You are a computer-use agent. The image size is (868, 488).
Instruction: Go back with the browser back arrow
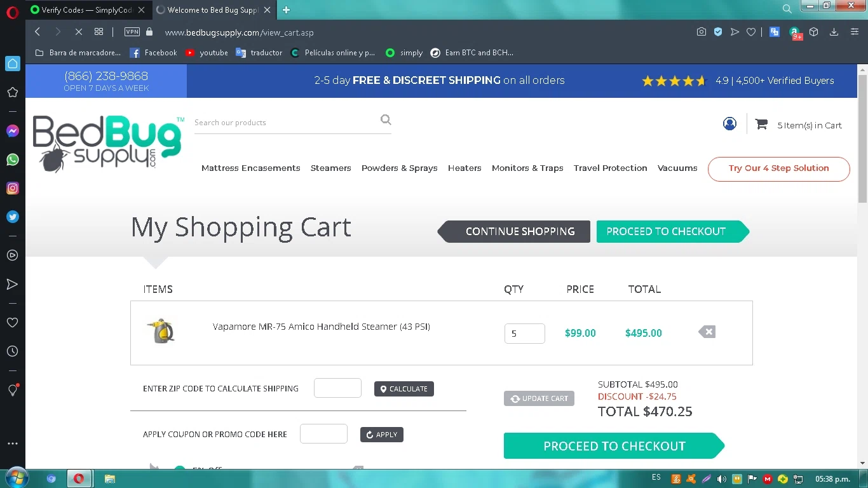37,32
